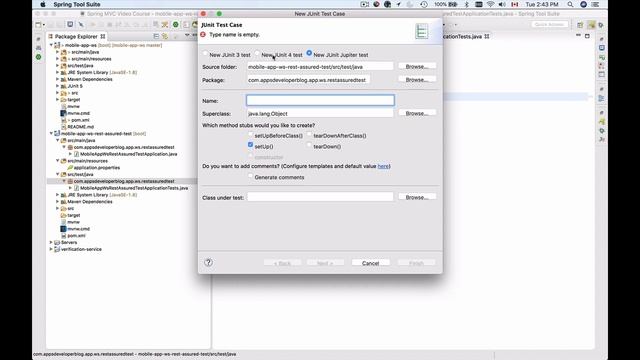
Task: Click the New file toolbar icon at far left
Action: [x=39, y=25]
